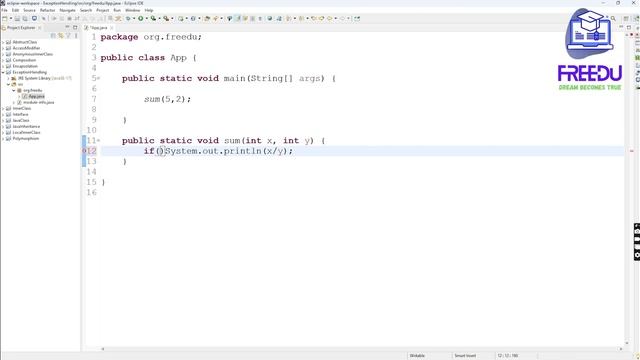The height and width of the screenshot is (360, 640).
Task: Select the LocalInnerClass project
Action: [x=26, y=132]
